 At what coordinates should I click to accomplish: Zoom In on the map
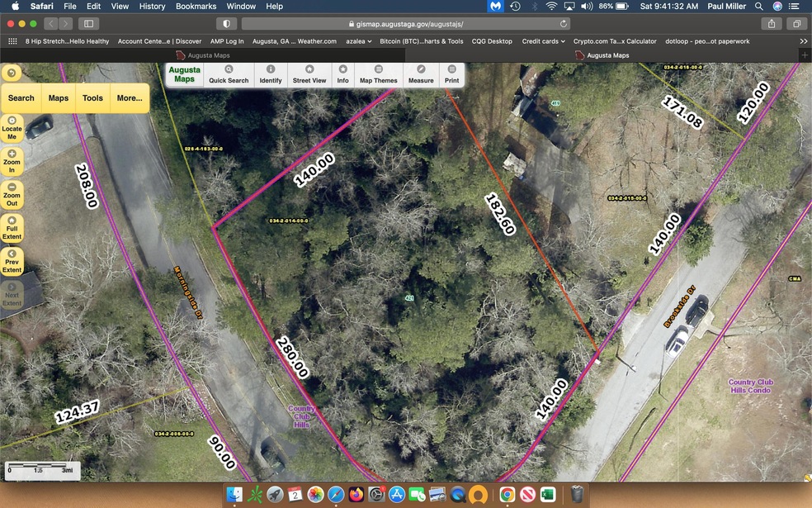click(12, 161)
